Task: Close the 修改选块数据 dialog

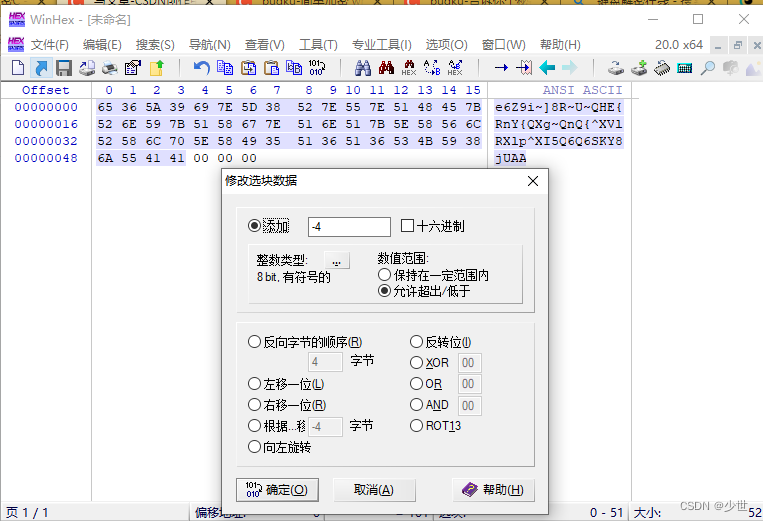Action: point(533,181)
